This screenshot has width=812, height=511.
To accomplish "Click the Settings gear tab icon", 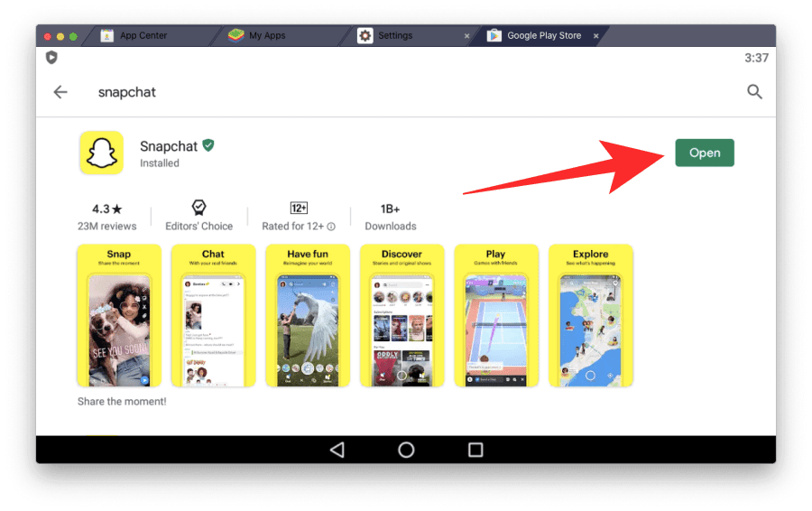I will tap(365, 36).
